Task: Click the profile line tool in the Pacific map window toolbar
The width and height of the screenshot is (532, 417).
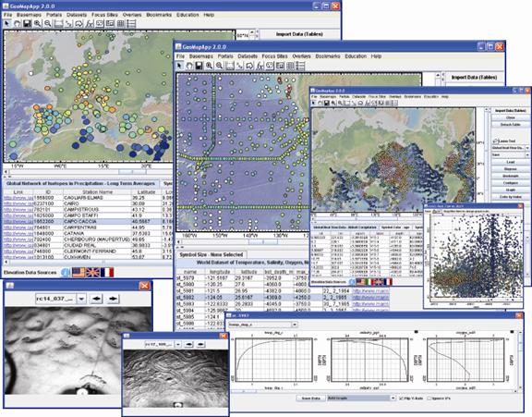Action: pos(240,66)
